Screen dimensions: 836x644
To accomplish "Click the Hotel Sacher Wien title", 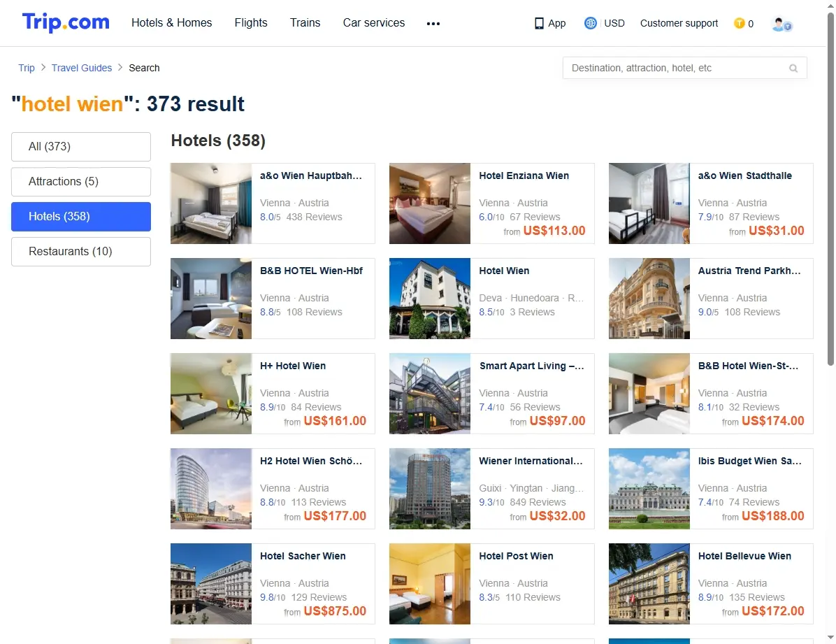I will click(x=303, y=556).
